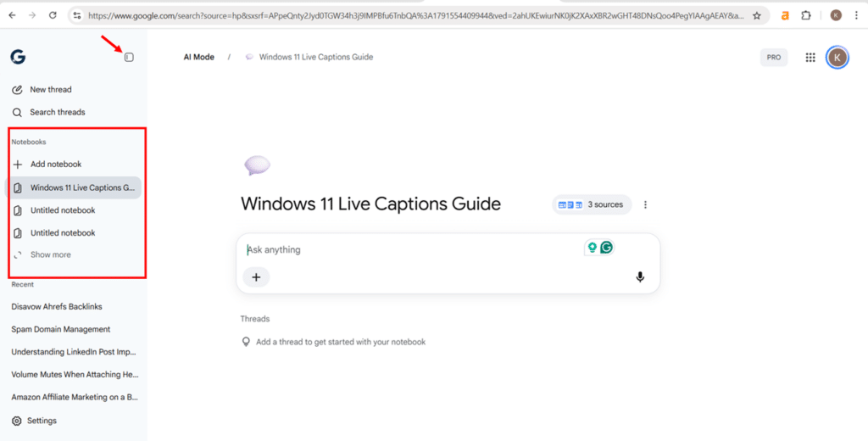This screenshot has height=441, width=868.
Task: Click Grammarly icon in input box
Action: coord(607,248)
